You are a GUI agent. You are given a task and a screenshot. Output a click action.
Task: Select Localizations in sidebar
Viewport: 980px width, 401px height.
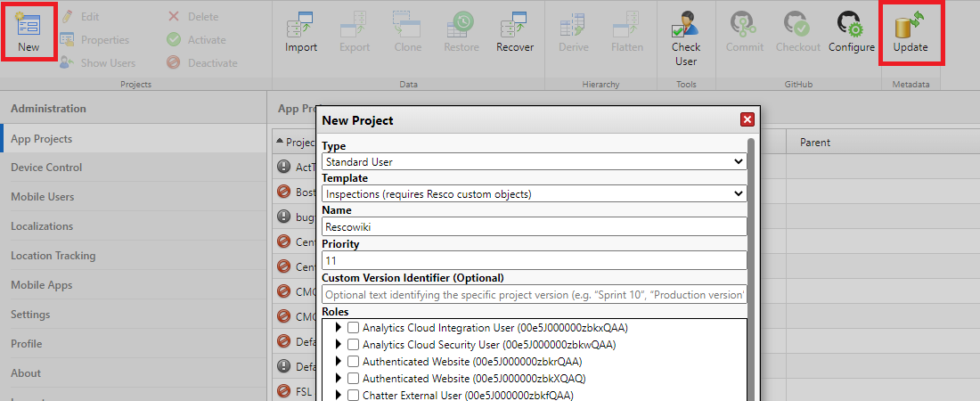134,225
